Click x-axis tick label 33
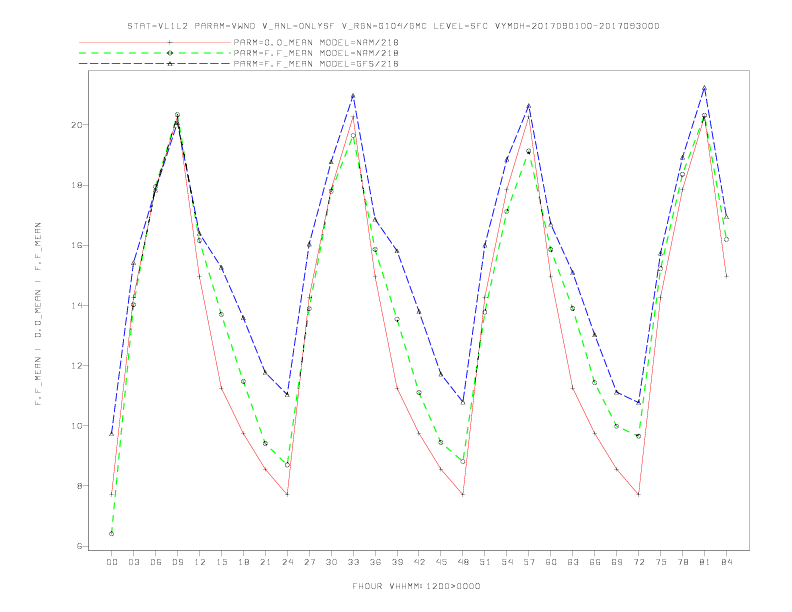The image size is (792, 612). (353, 562)
